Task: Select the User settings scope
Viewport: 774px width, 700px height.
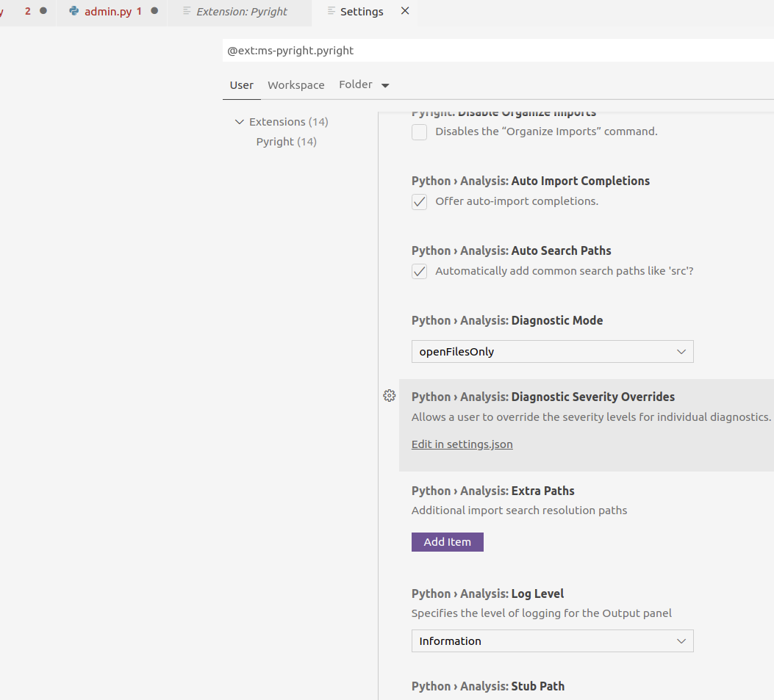Action: 241,84
